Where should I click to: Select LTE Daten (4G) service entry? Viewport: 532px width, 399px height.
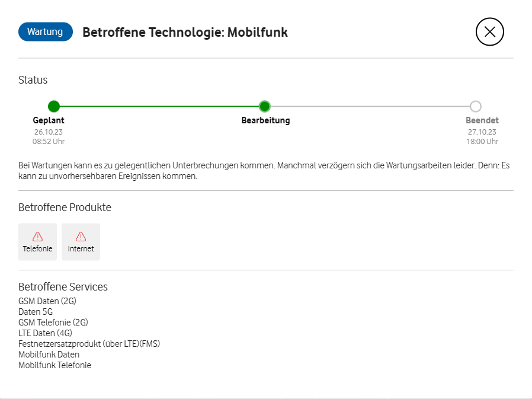coord(45,333)
